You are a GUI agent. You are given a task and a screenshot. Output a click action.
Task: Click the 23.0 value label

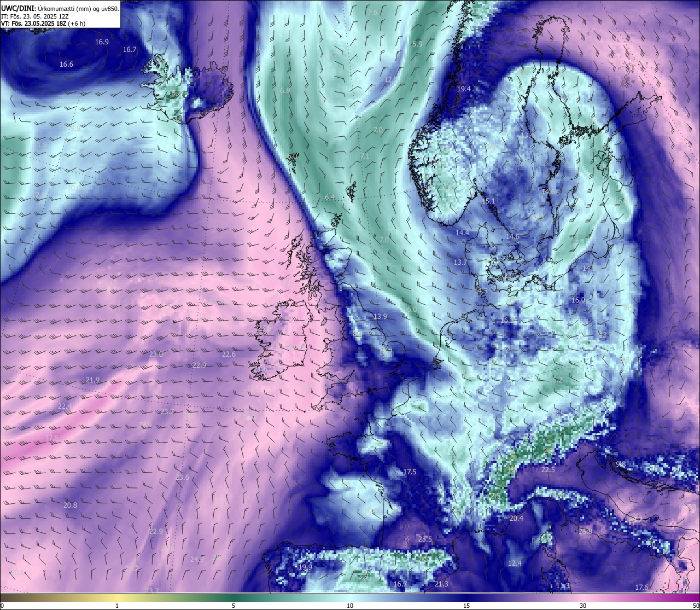coord(156,354)
